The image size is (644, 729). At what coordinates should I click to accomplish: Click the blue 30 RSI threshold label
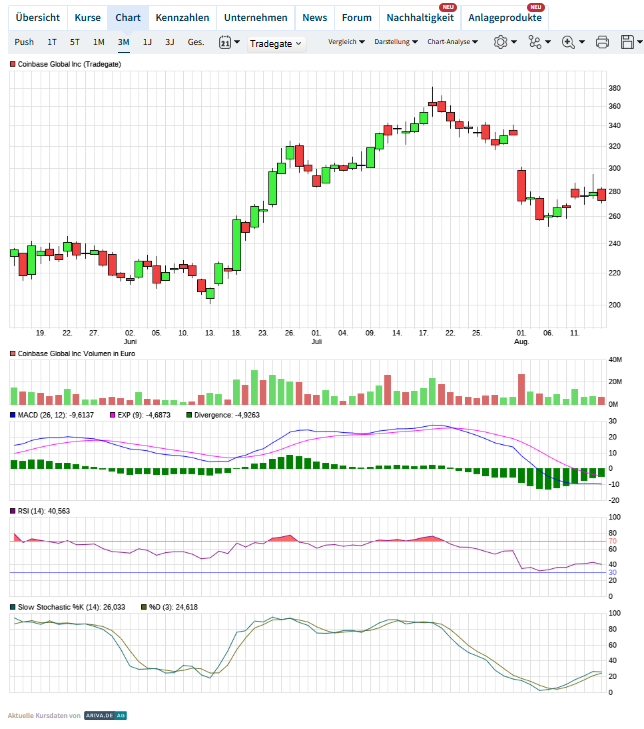612,572
